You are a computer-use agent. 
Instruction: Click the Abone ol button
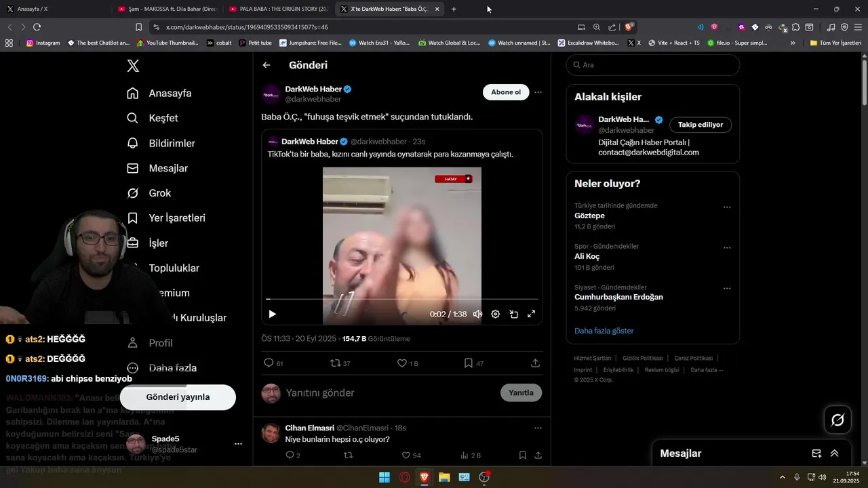(x=506, y=92)
